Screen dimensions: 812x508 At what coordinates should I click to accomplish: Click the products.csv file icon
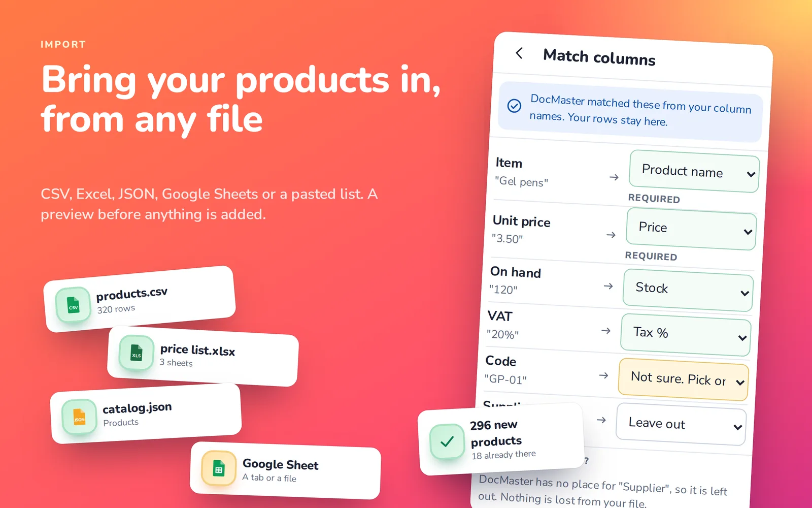coord(73,305)
